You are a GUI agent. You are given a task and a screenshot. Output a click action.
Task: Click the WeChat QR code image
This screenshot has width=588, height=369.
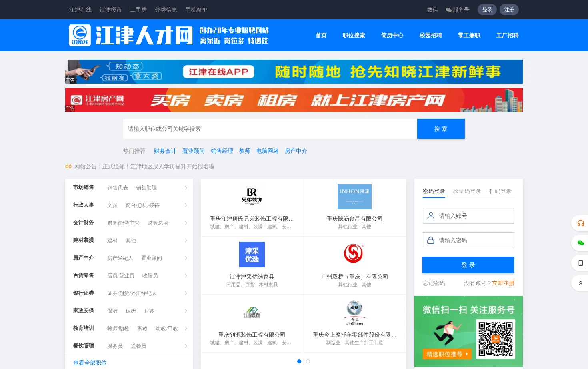[x=496, y=339]
